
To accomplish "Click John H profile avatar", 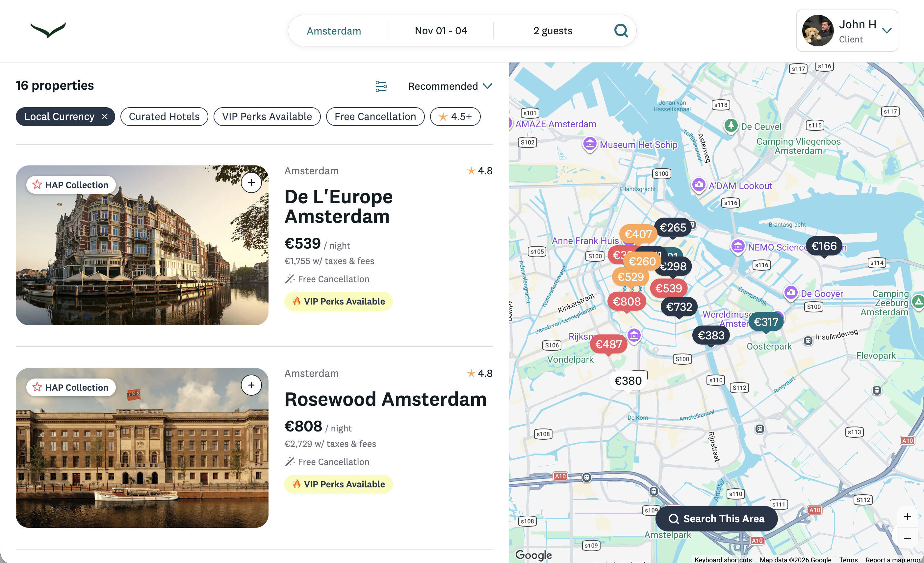I will (817, 31).
